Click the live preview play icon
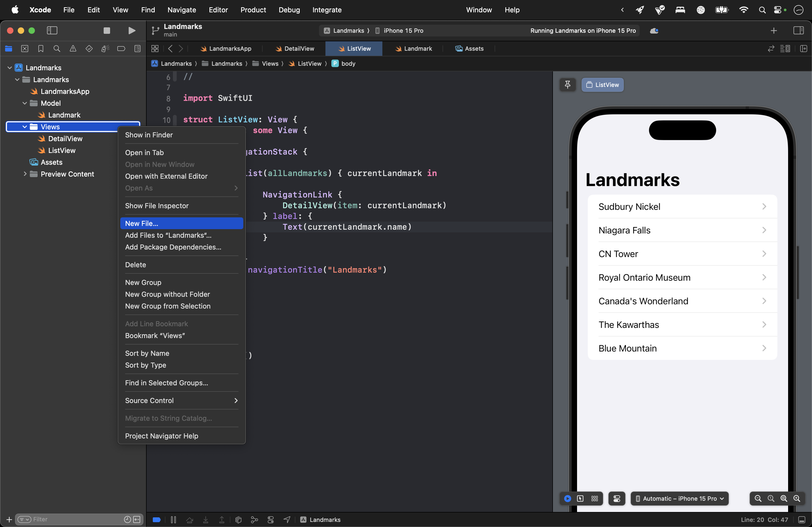 tap(567, 499)
